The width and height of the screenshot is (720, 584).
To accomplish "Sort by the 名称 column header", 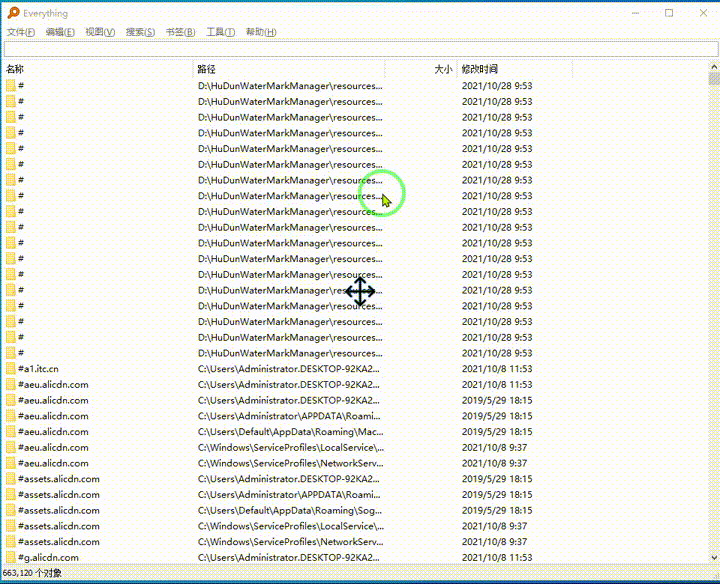I will (97, 69).
